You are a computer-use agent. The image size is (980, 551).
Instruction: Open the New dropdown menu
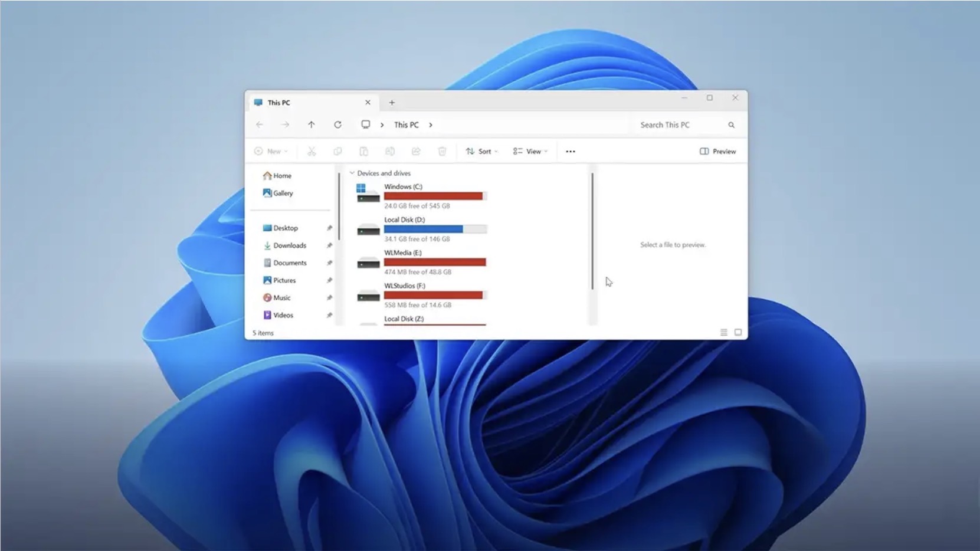(x=271, y=152)
